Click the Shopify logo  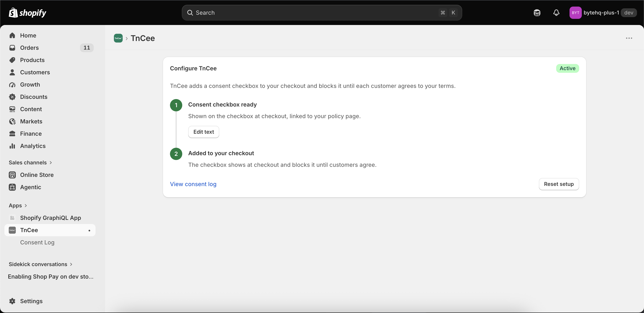[28, 12]
